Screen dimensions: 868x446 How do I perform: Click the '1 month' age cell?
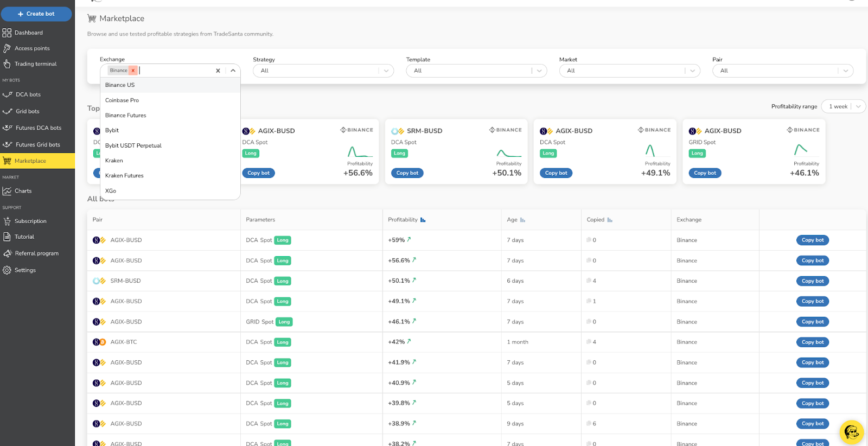518,342
